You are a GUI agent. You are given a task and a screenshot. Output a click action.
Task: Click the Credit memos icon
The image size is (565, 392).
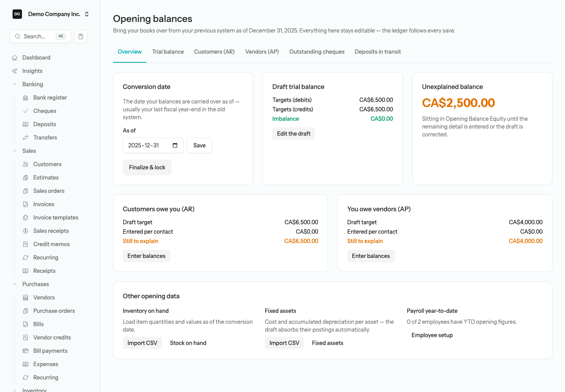(x=26, y=244)
